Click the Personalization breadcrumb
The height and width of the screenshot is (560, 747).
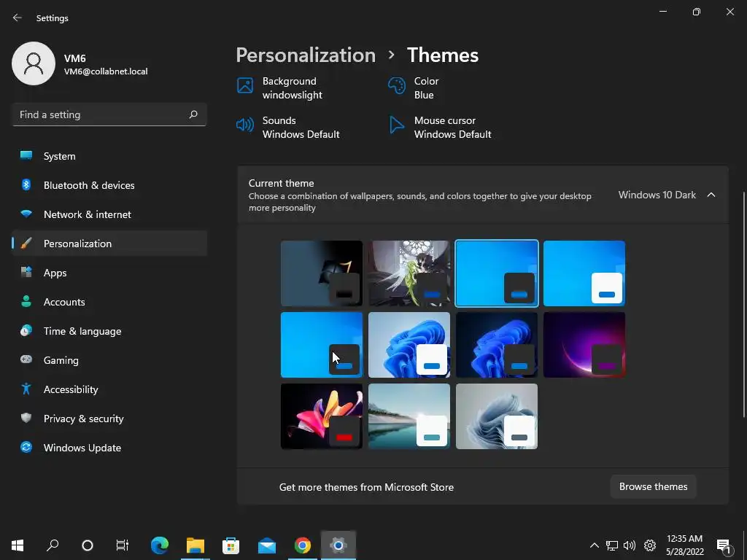(306, 55)
